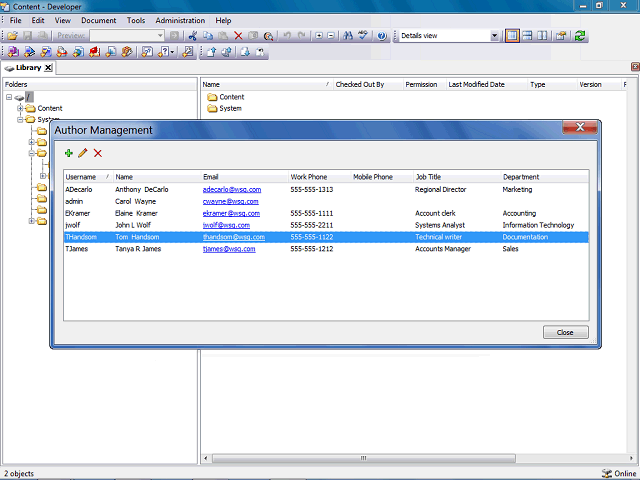Open the Tools menu
Screen dimensions: 640x480
point(136,20)
